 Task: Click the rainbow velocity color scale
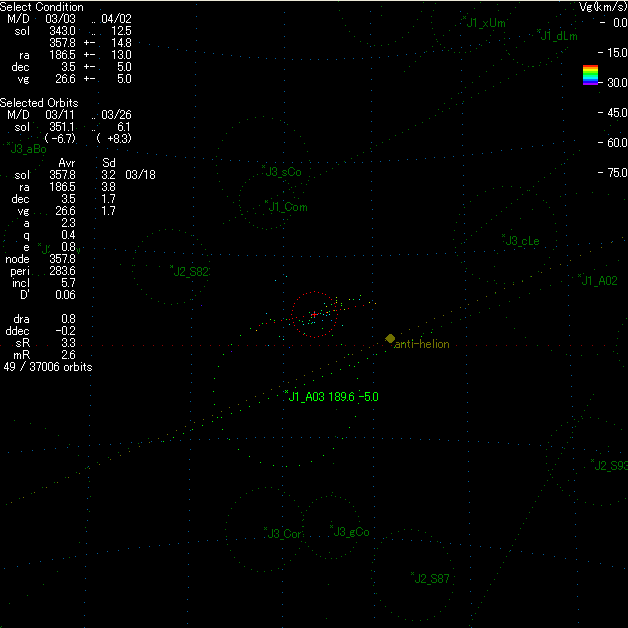click(590, 76)
